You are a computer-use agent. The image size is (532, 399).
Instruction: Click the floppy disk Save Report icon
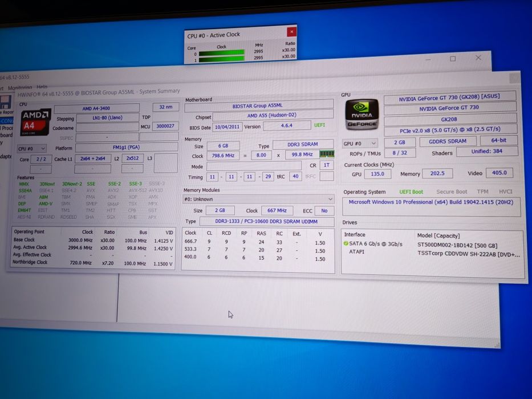(6, 102)
